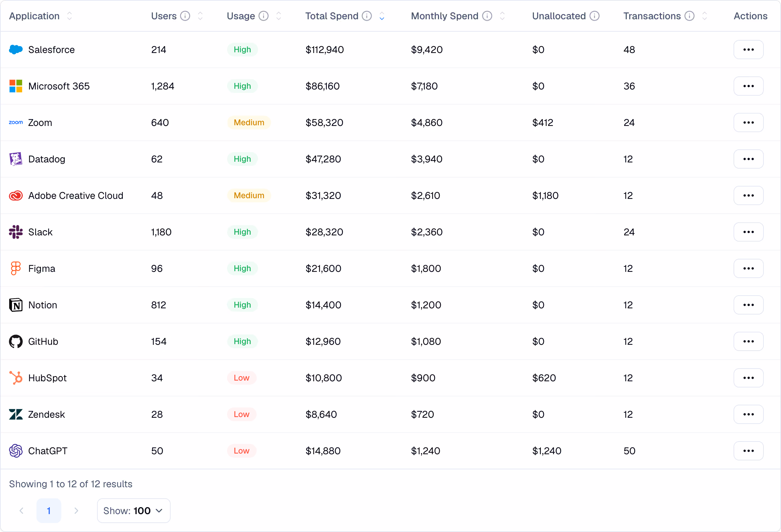Go to page 1 in pagination
Image resolution: width=781 pixels, height=532 pixels.
[49, 511]
